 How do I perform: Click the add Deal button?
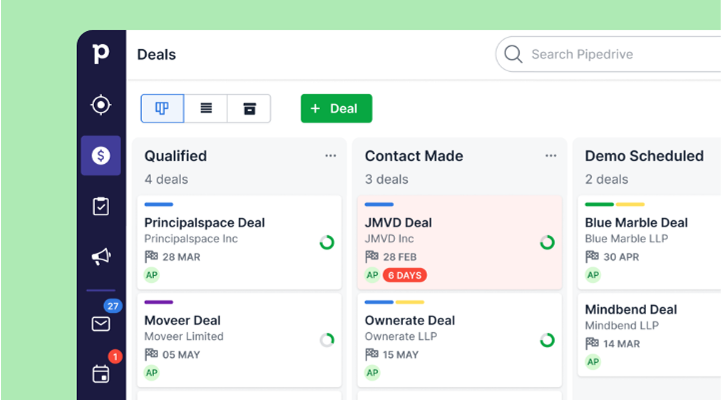pyautogui.click(x=337, y=109)
